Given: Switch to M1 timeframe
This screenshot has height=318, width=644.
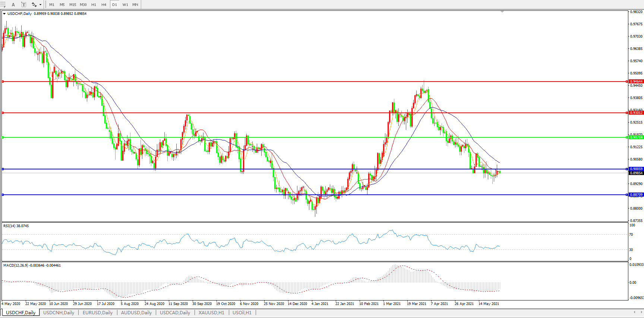Looking at the screenshot, I should tap(52, 4).
